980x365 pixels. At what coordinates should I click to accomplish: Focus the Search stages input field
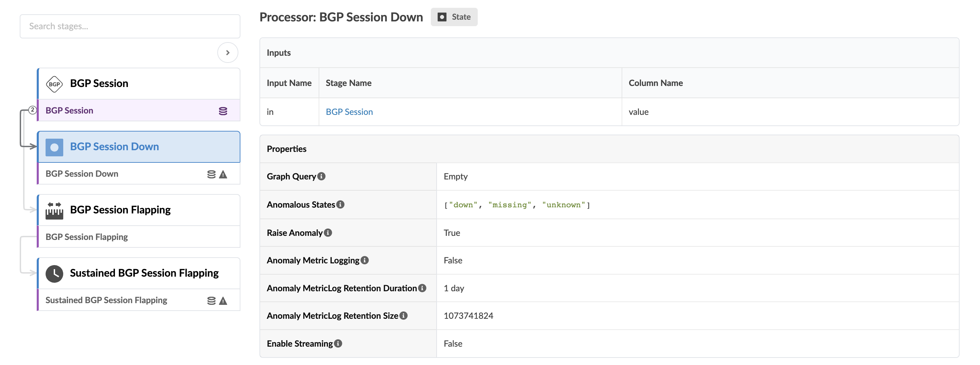tap(130, 26)
